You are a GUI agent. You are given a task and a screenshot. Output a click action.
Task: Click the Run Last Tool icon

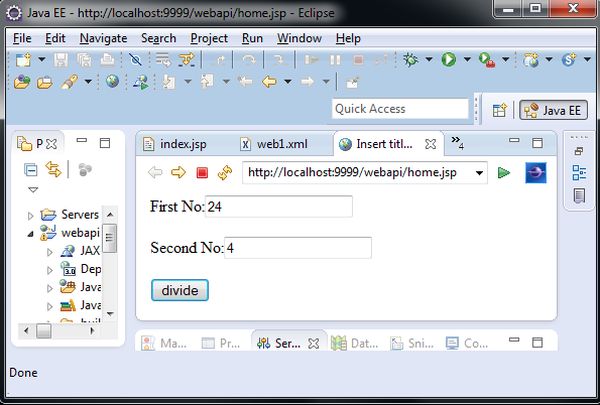487,60
